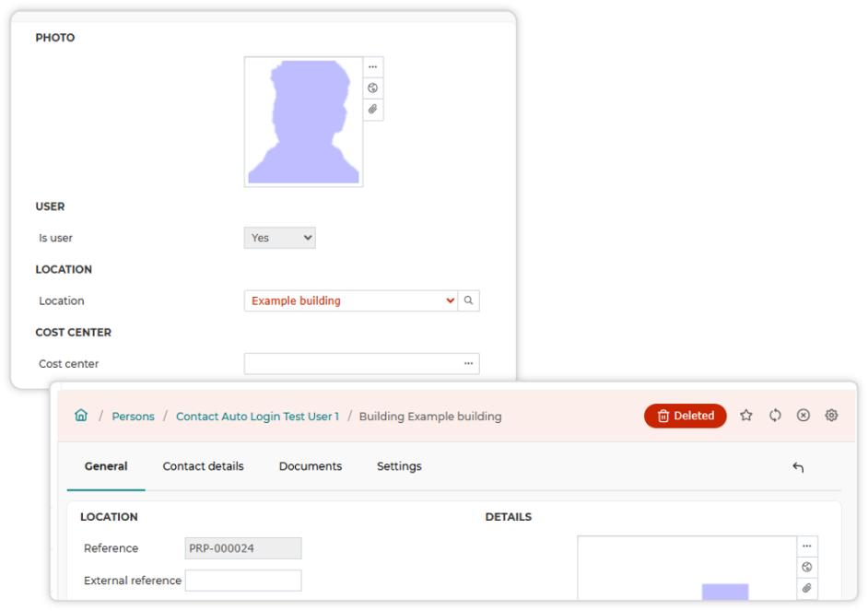Click the External reference input field
Viewport: 868px width, 611px height.
click(x=243, y=581)
